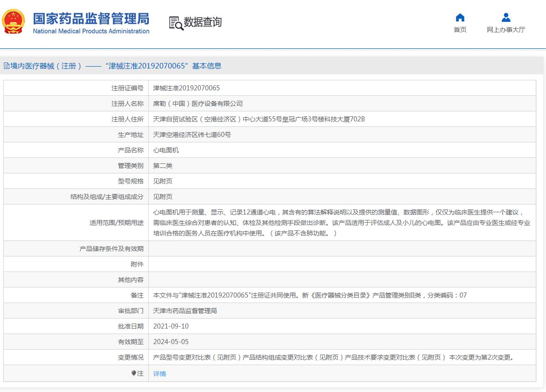Click the 数据查询 heading text
546x392 pixels.
click(203, 22)
